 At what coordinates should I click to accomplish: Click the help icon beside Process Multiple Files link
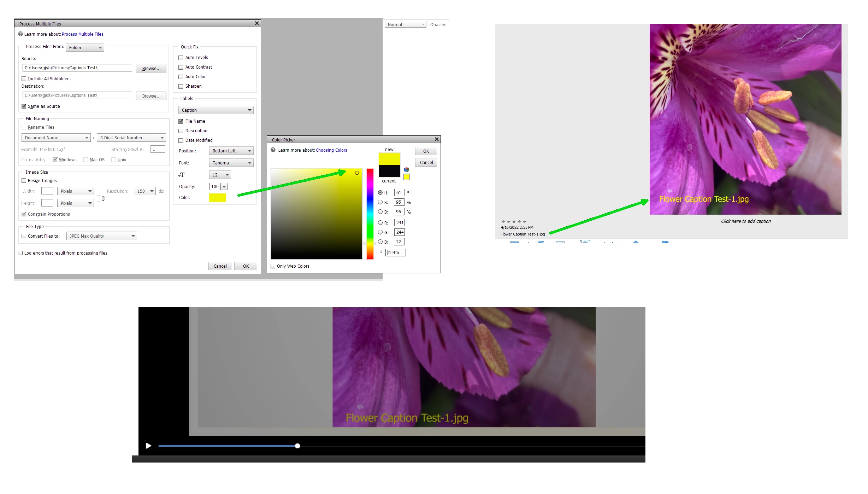coord(20,34)
